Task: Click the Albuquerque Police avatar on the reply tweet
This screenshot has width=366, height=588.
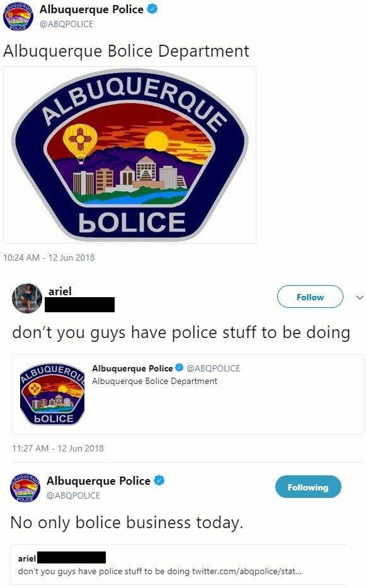Action: (25, 487)
